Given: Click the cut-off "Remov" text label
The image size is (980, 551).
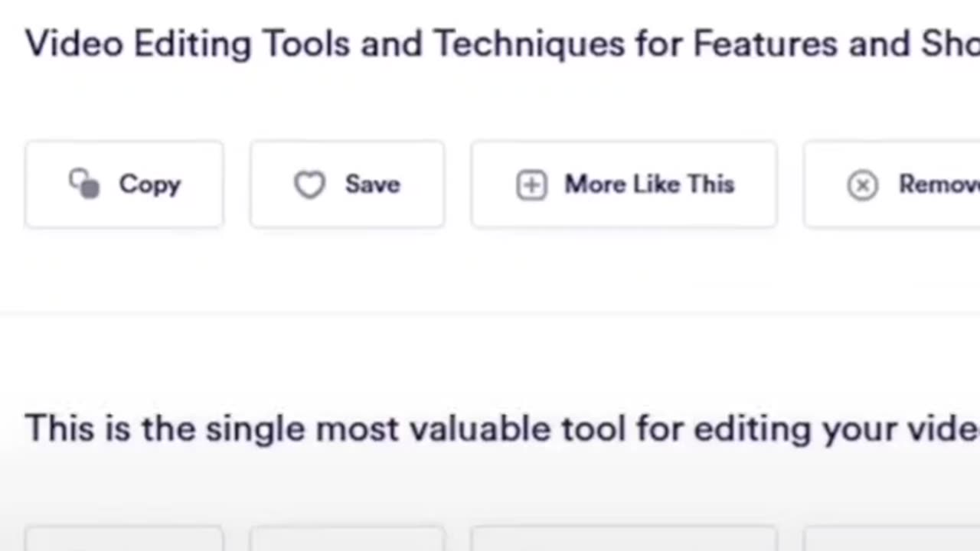Looking at the screenshot, I should point(939,184).
